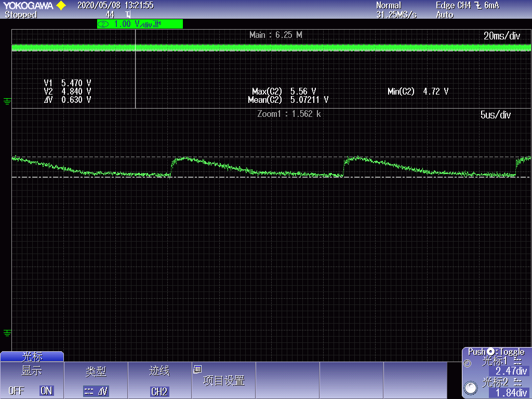Image resolution: width=532 pixels, height=399 pixels.
Task: Click the lower dash-dot cursor line
Action: click(x=271, y=177)
